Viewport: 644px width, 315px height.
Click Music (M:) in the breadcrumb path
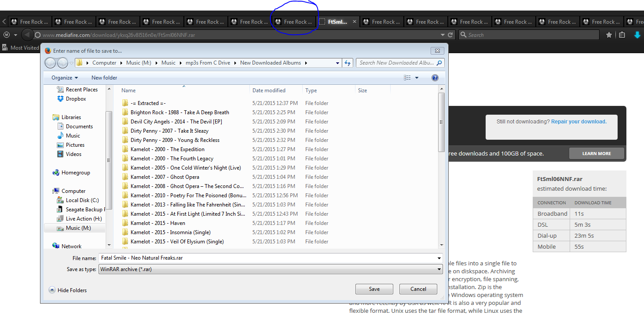[x=139, y=63]
